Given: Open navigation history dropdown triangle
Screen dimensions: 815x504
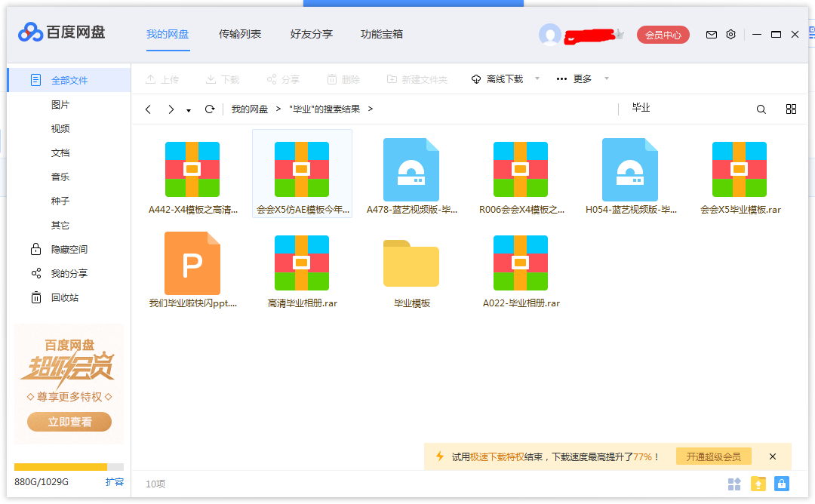Looking at the screenshot, I should point(189,110).
